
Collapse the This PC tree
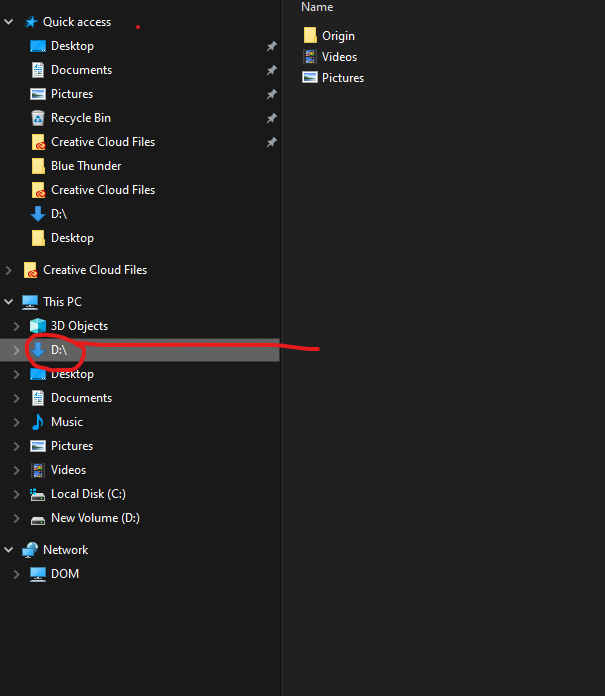coord(8,302)
